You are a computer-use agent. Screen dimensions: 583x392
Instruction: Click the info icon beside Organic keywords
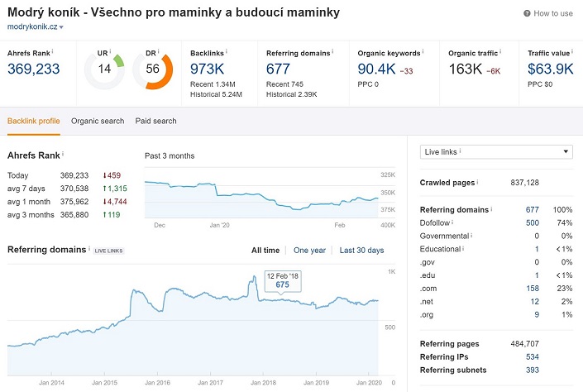click(423, 51)
